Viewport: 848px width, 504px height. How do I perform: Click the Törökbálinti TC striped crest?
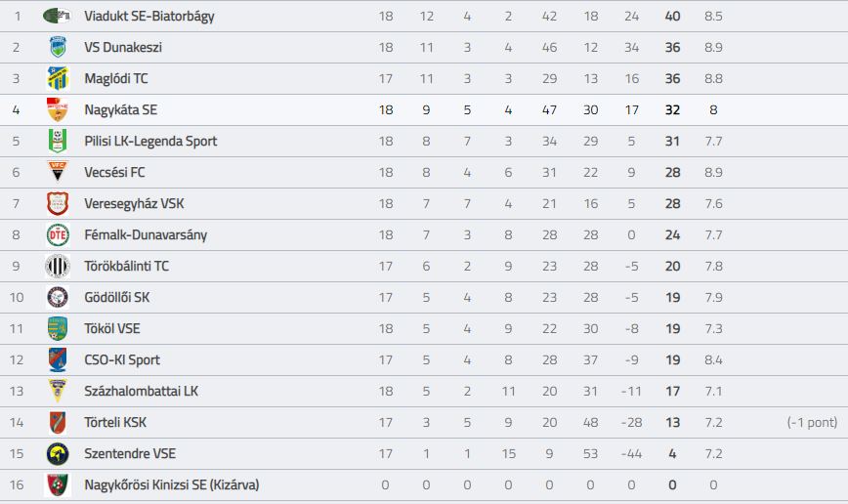point(58,266)
